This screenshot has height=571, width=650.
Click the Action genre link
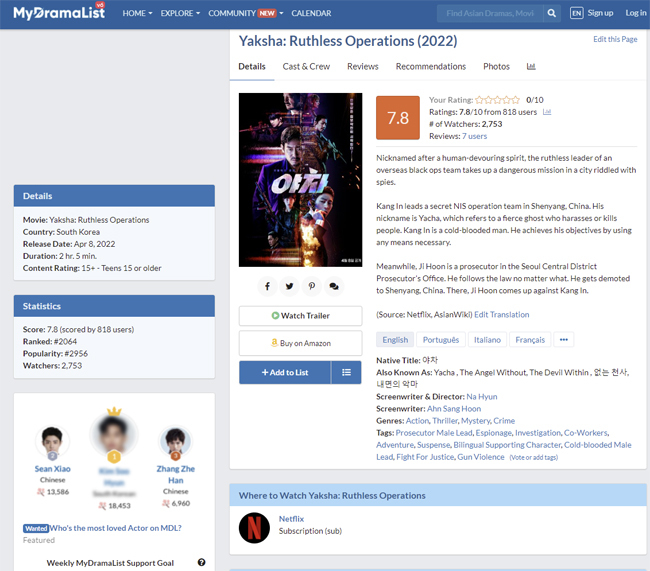coord(417,420)
